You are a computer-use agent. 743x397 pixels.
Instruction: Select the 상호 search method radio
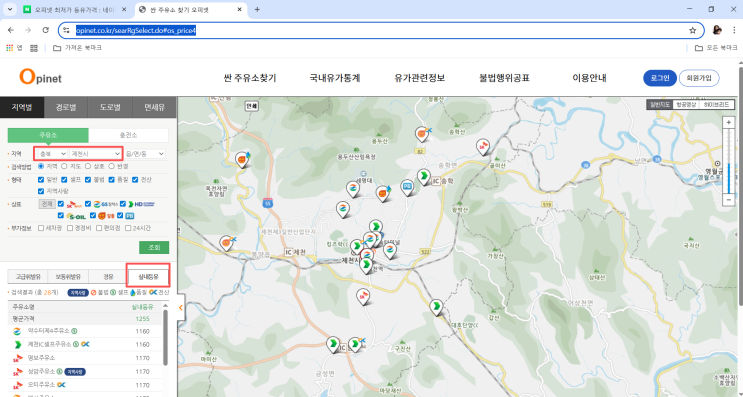coord(88,166)
